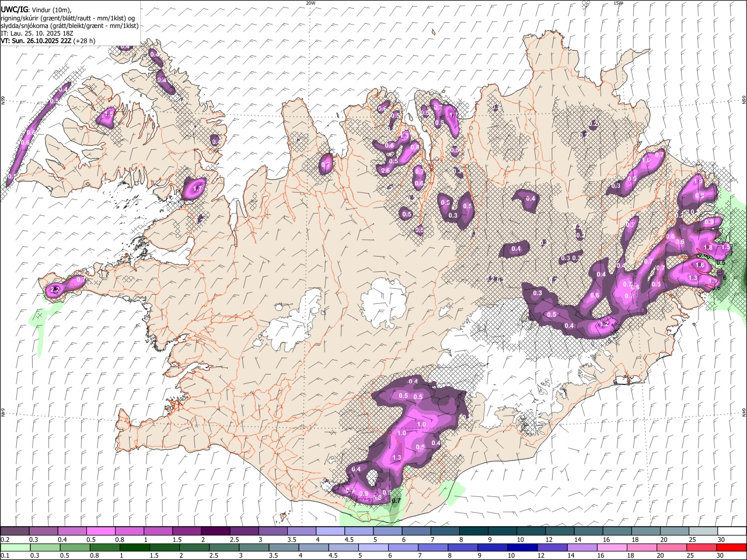The width and height of the screenshot is (747, 560).
Task: Select the deep navy blue swatch in bottom legend row
Action: click(x=522, y=547)
